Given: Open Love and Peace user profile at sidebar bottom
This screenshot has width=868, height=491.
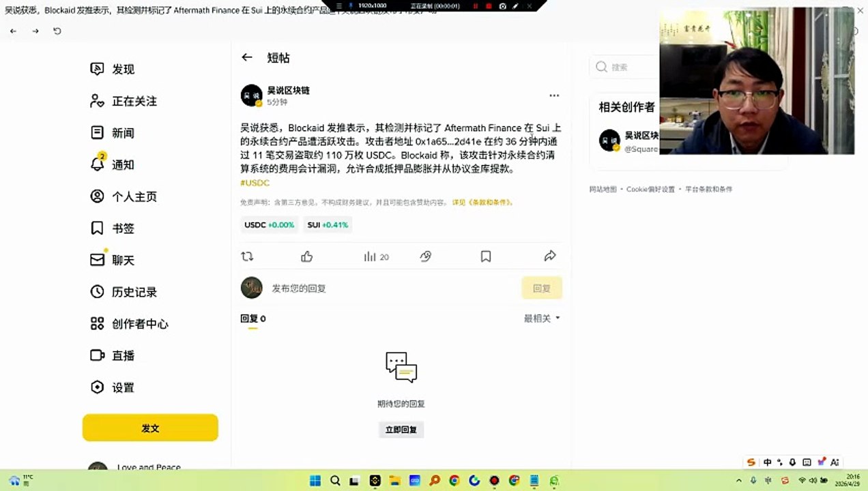Looking at the screenshot, I should pos(135,468).
